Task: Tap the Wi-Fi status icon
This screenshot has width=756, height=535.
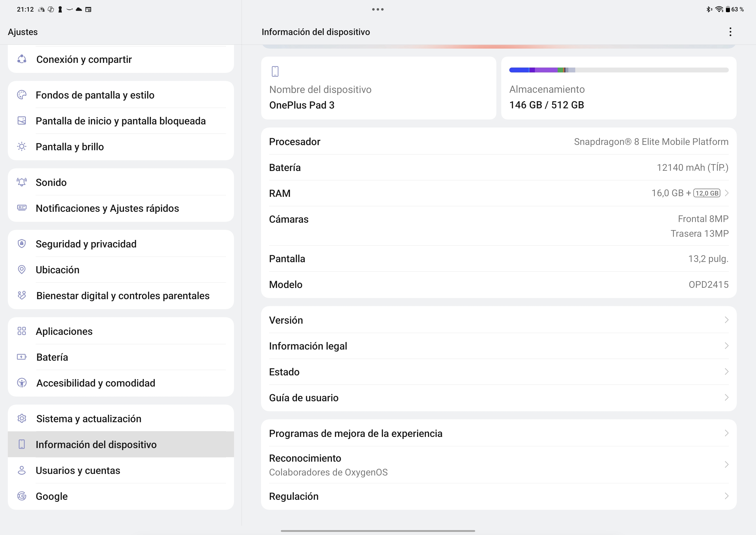Action: point(719,9)
